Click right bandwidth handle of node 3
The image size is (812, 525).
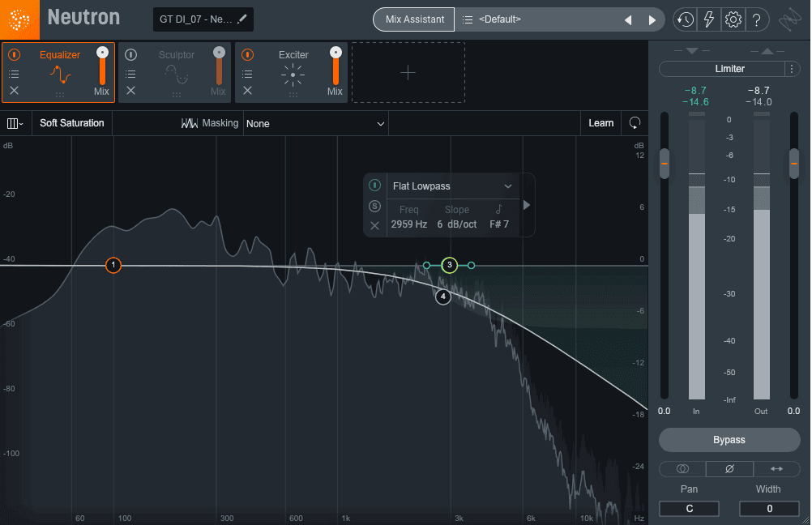tap(471, 265)
